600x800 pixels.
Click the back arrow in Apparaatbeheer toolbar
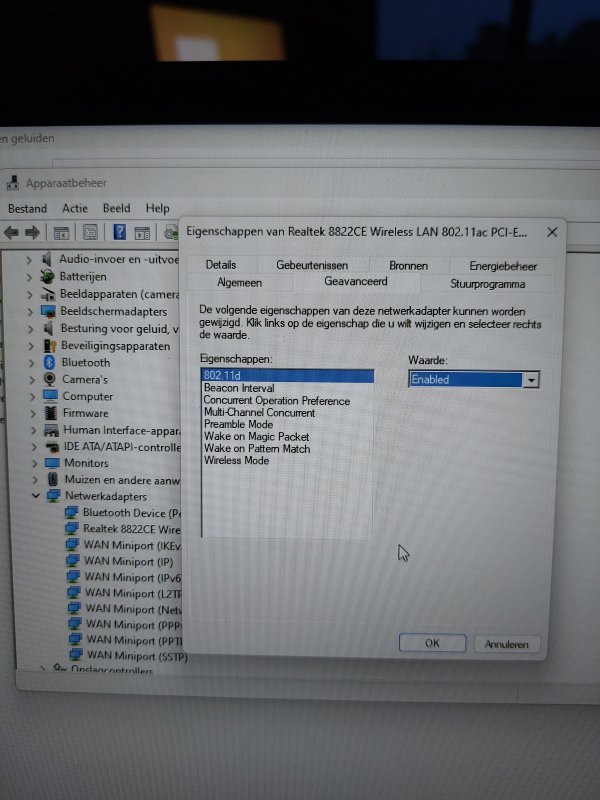[12, 232]
